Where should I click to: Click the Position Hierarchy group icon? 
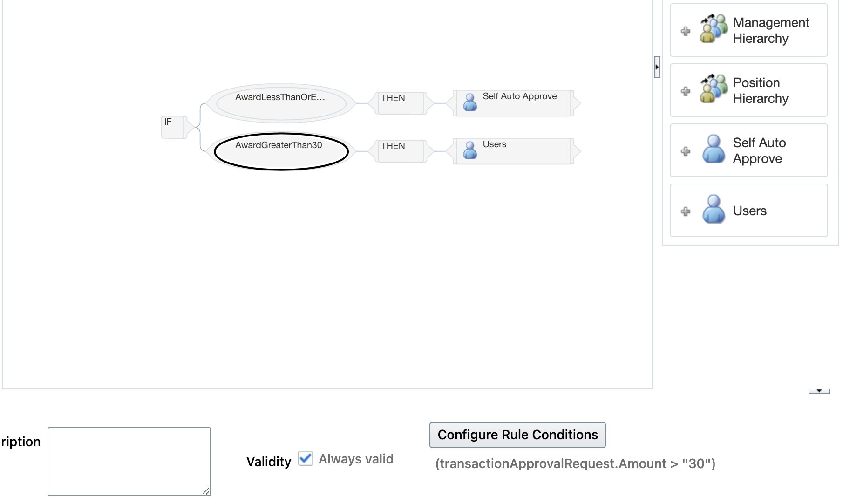[x=714, y=89]
